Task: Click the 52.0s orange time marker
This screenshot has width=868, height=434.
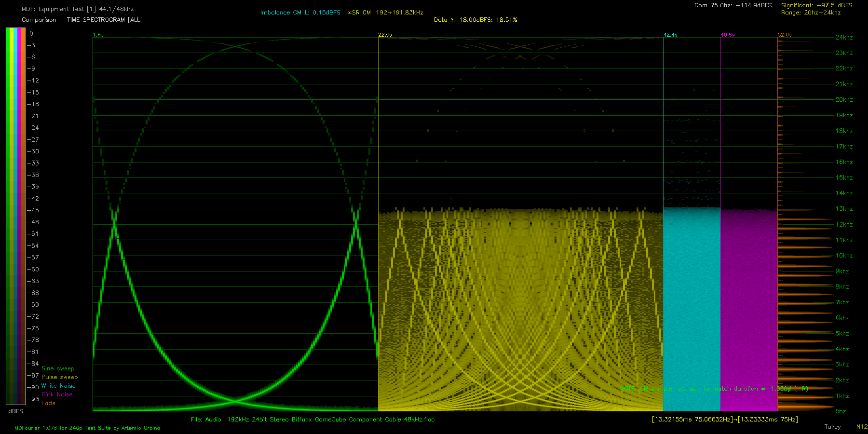Action: (785, 35)
